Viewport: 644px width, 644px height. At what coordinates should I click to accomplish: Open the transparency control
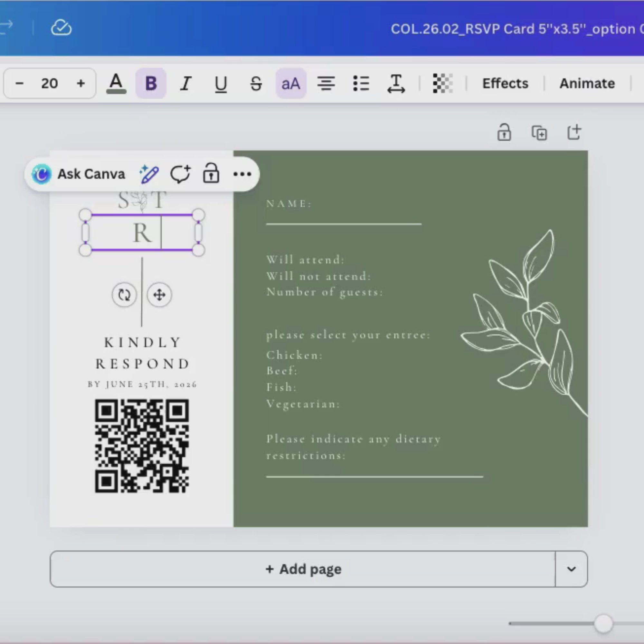443,83
